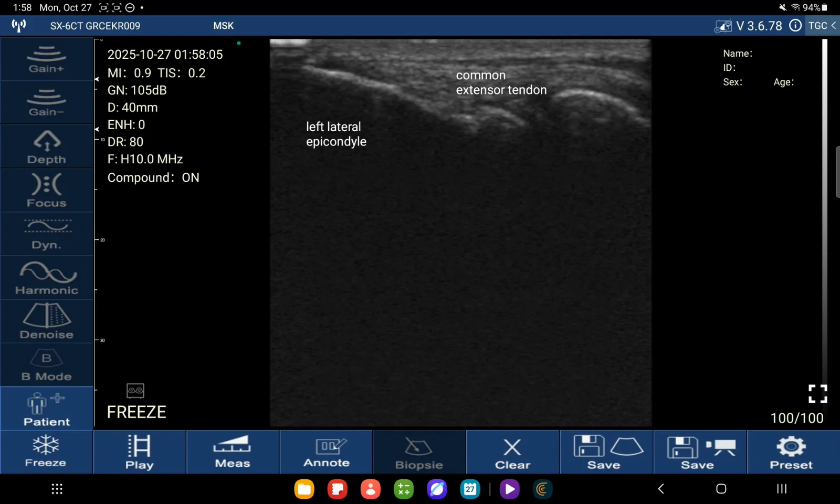Increase gain with the Gain+ button
The image size is (840, 504).
(47, 59)
